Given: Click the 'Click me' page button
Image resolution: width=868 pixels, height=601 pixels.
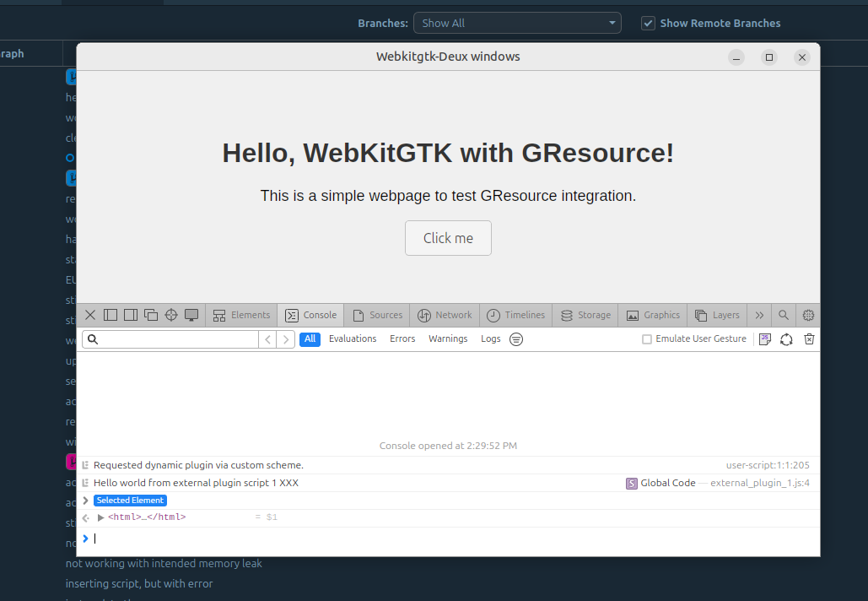Looking at the screenshot, I should click(448, 238).
